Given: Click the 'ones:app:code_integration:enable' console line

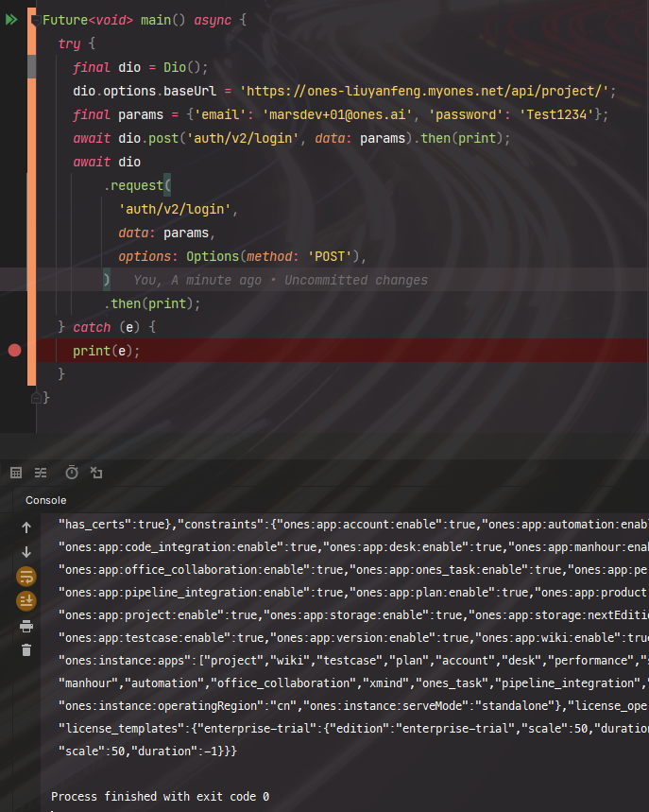Looking at the screenshot, I should click(353, 547).
